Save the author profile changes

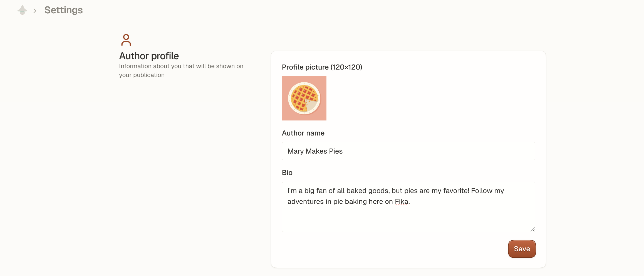522,248
